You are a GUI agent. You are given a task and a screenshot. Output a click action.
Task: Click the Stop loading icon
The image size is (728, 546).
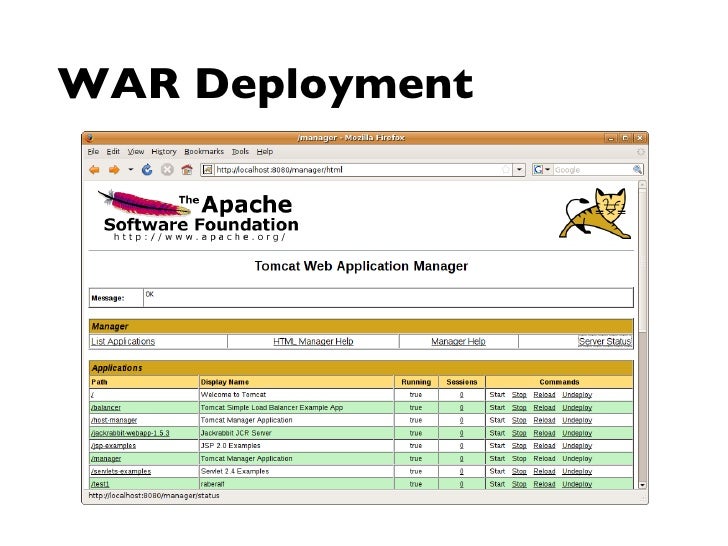click(167, 170)
